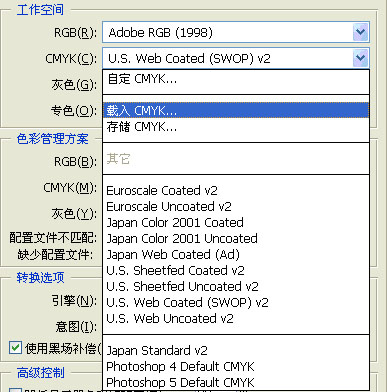The image size is (387, 392).
Task: Open the RGB working space dropdown arrow
Action: (x=360, y=32)
